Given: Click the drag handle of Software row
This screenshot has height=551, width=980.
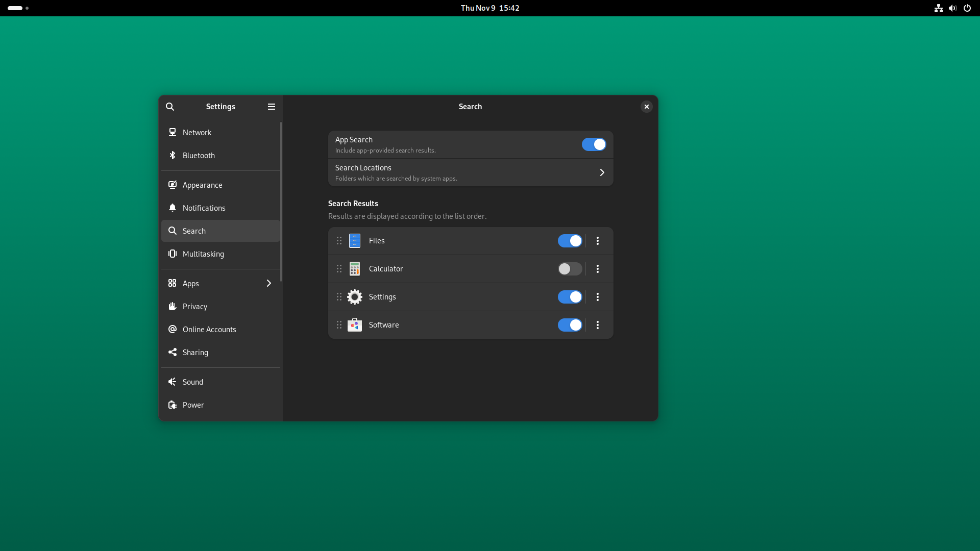Looking at the screenshot, I should pyautogui.click(x=339, y=325).
